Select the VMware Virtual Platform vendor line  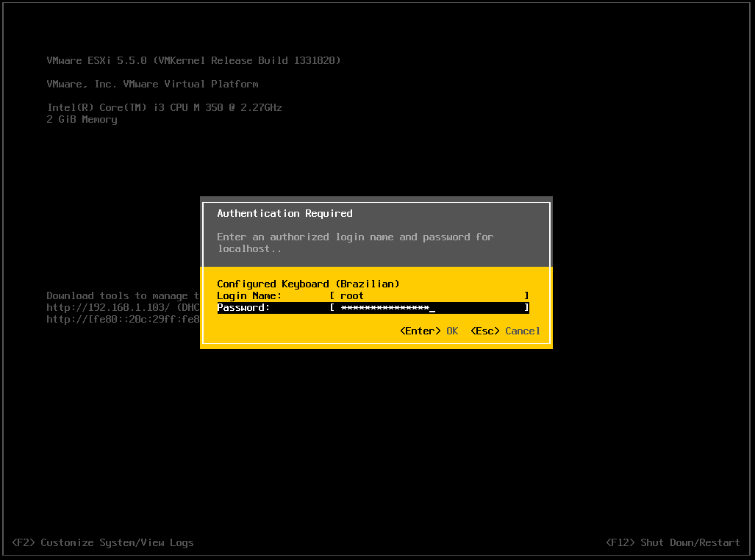click(152, 85)
